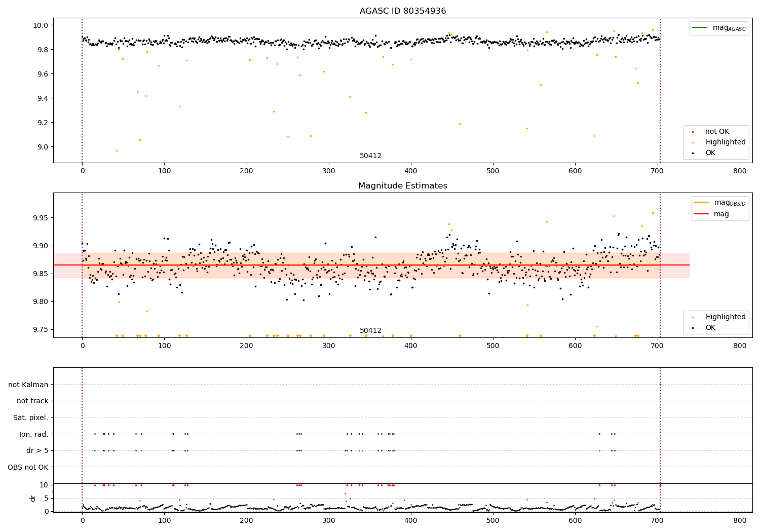Click the '50412' label in the top plot
This screenshot has width=760, height=532.
coord(370,156)
